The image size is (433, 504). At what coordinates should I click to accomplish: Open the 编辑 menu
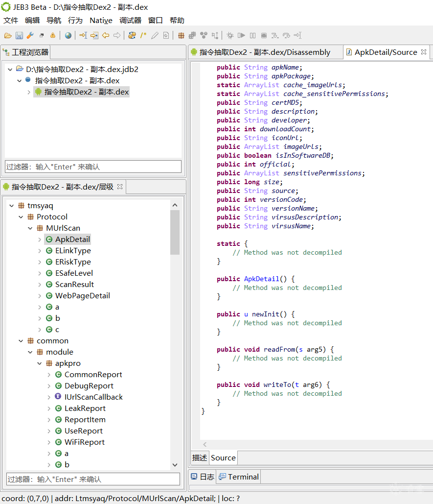tap(32, 21)
